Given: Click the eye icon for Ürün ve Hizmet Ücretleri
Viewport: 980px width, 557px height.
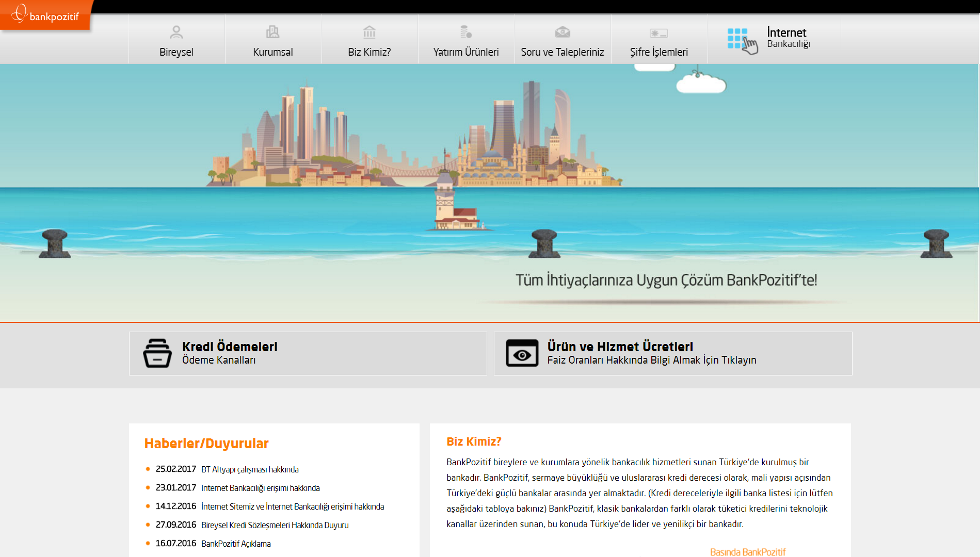Looking at the screenshot, I should click(x=522, y=353).
